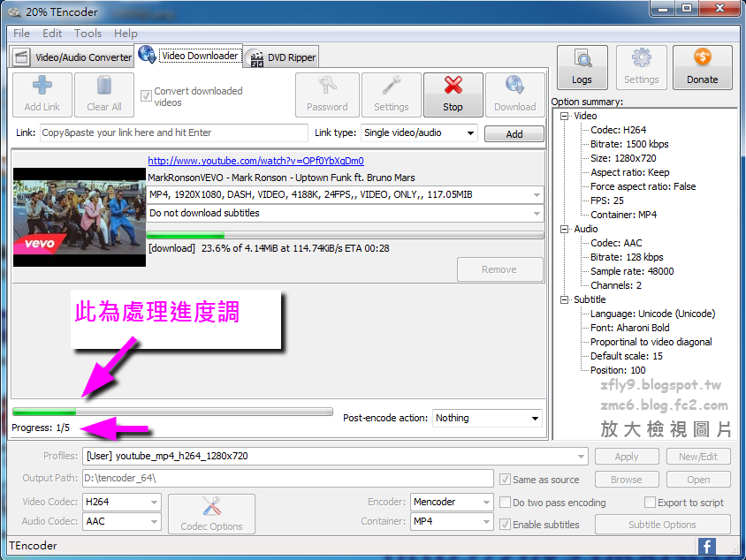The image size is (746, 560).
Task: Click the Output Path field
Action: coord(288,478)
